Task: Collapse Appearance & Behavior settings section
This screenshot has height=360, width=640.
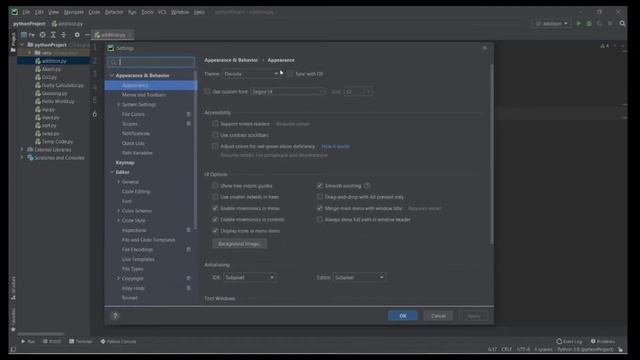Action: pos(112,76)
